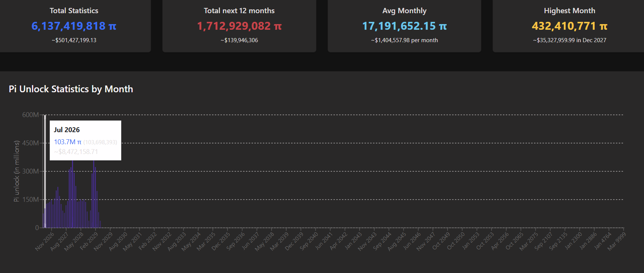Select the Highest Month card heading
This screenshot has height=273, width=644.
click(x=569, y=11)
